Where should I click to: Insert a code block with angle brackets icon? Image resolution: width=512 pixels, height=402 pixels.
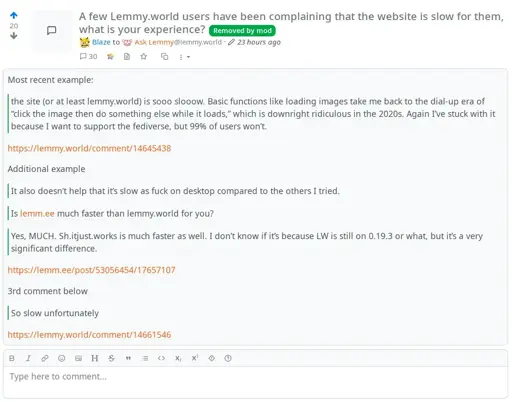pyautogui.click(x=161, y=358)
